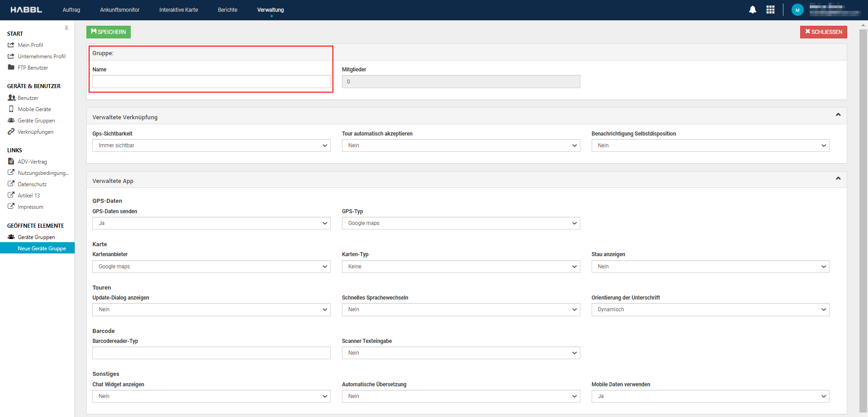Go to Interaktive Karte menu

tap(178, 10)
